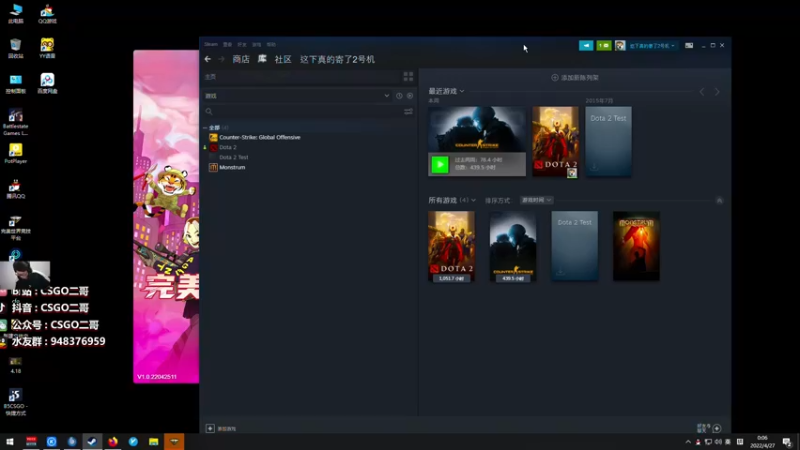Toggle library collections grid view

(x=408, y=77)
